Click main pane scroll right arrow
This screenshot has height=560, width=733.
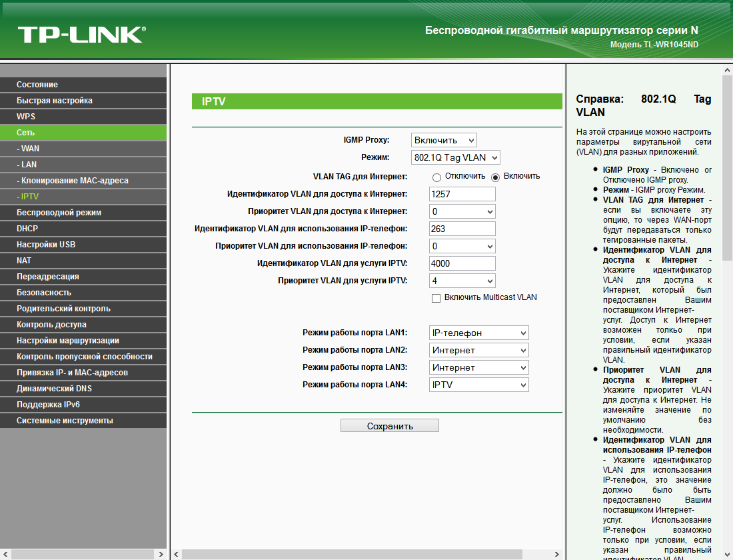(556, 555)
